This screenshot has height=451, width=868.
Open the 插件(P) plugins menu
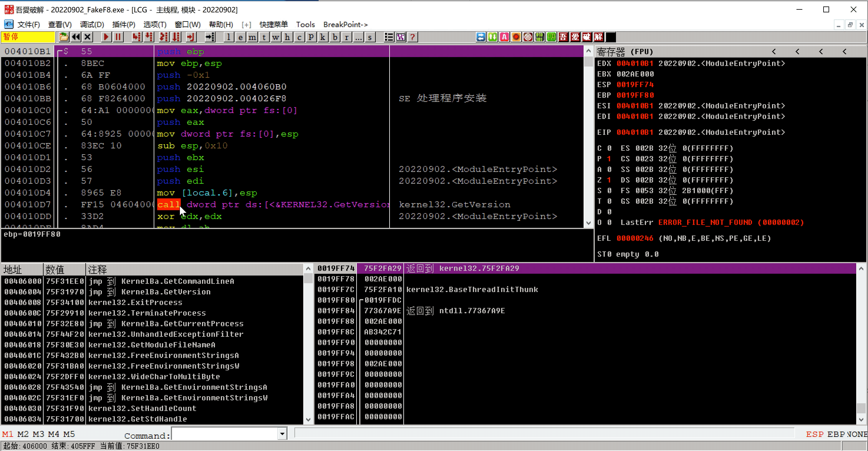124,25
